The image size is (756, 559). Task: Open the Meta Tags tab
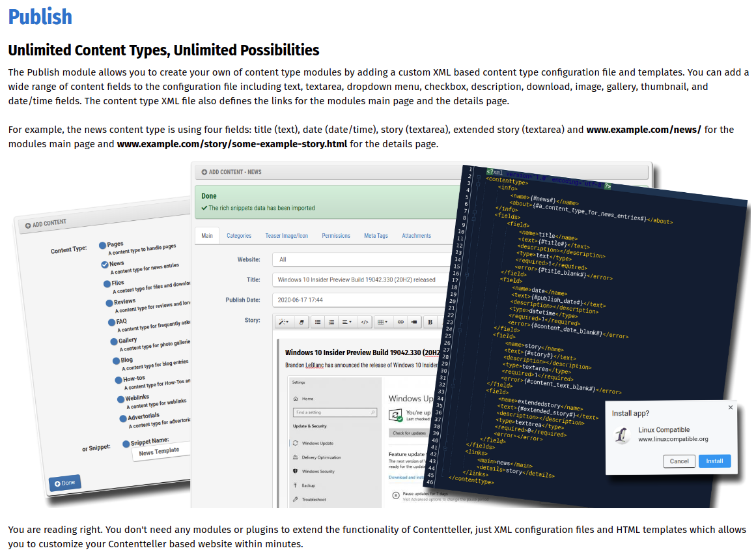click(x=376, y=236)
